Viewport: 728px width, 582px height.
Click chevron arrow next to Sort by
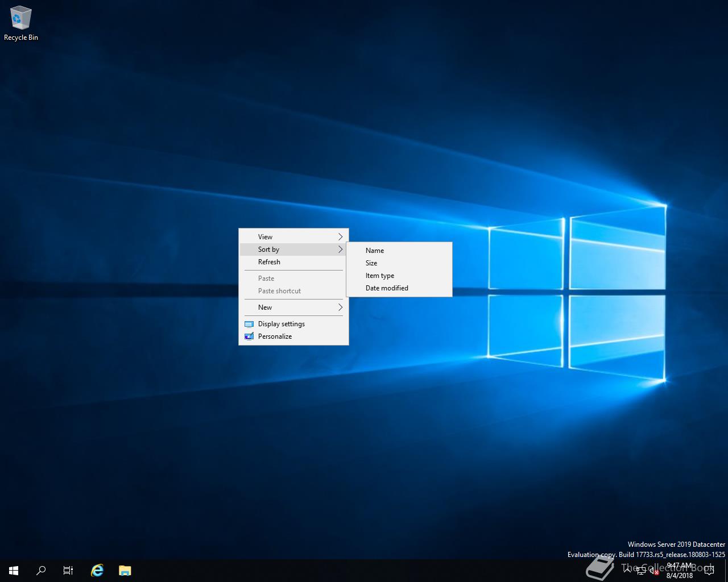point(341,250)
